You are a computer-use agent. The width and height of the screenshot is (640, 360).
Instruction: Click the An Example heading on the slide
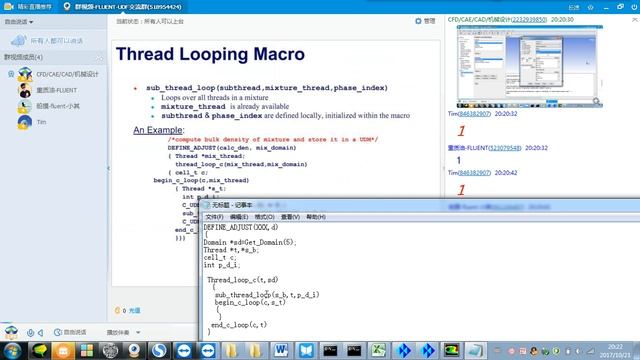point(158,130)
